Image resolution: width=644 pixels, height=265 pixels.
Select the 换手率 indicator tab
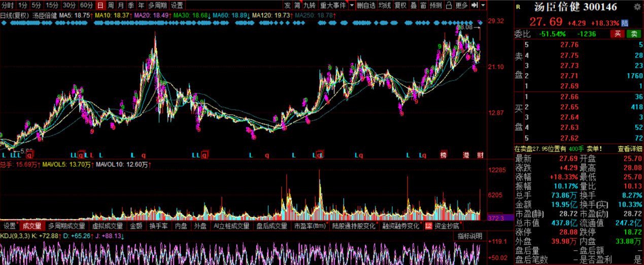point(159,226)
